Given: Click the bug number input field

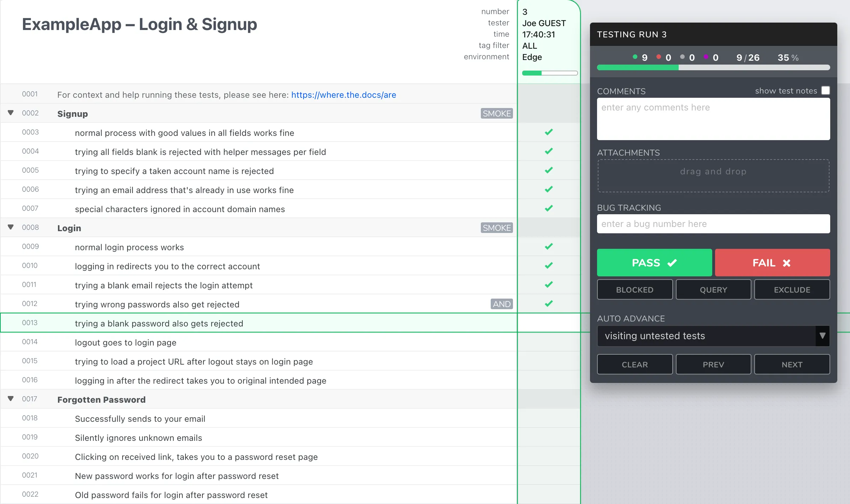Looking at the screenshot, I should (x=713, y=224).
